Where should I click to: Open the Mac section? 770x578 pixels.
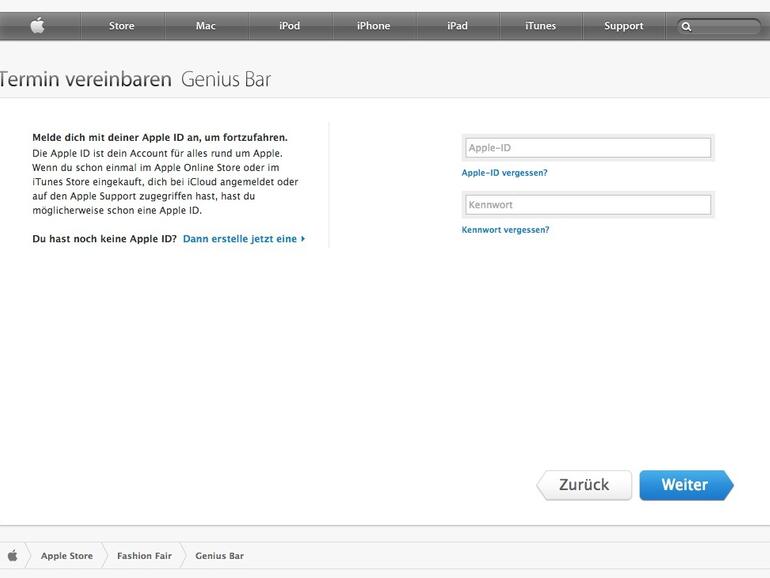tap(206, 26)
